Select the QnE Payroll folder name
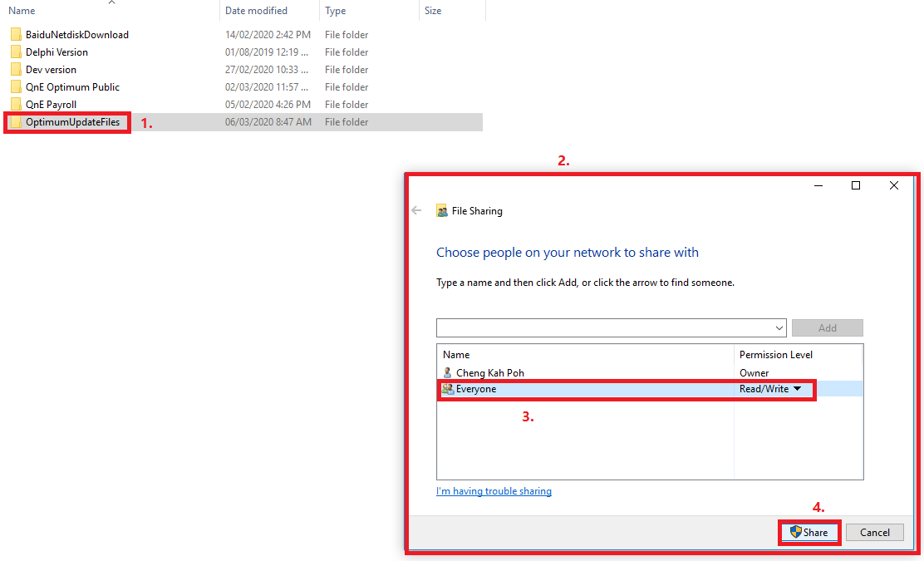The image size is (924, 561). pyautogui.click(x=52, y=104)
